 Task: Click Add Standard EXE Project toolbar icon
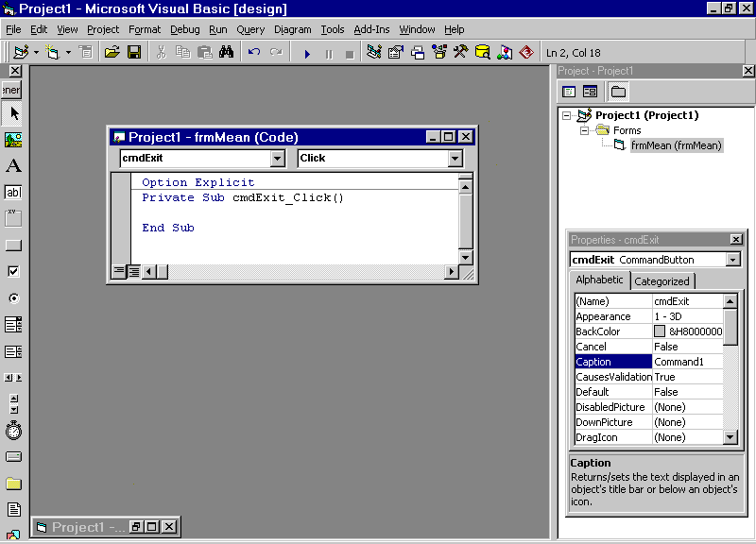coord(21,52)
